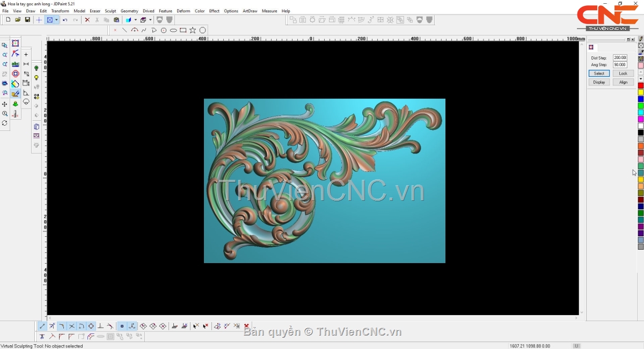Screen dimensions: 644x349
Task: Expand the selection box mode dropdown arrow
Action: pyautogui.click(x=56, y=20)
